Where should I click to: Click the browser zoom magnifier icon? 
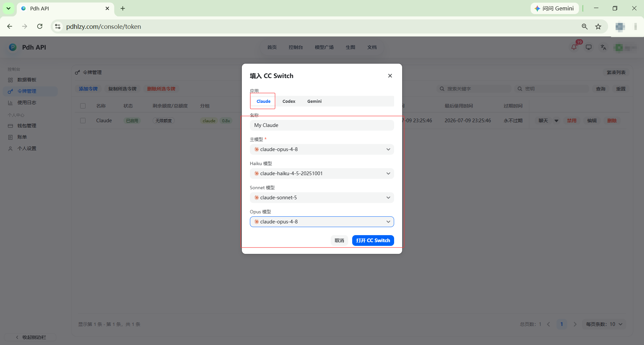585,26
